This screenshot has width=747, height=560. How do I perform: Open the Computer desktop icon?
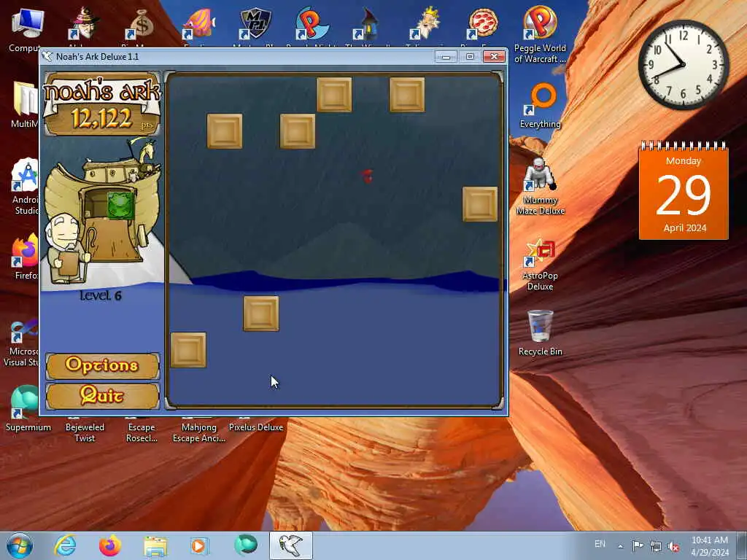[26, 29]
